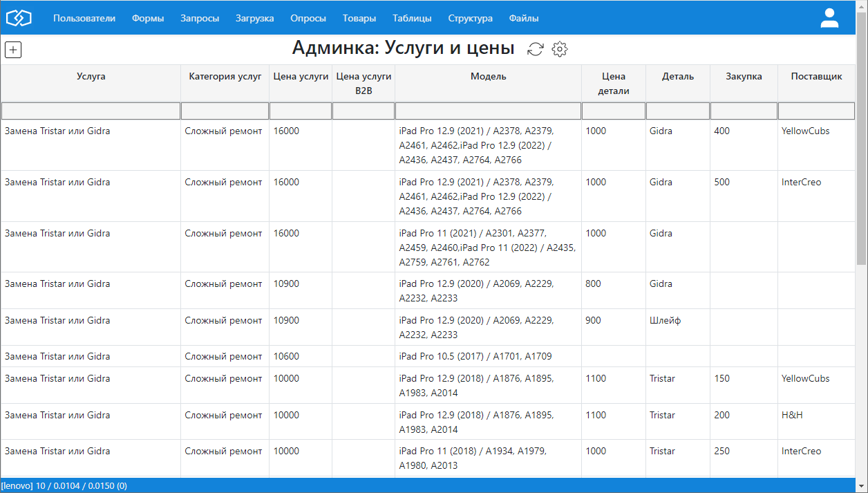Open the Пользователи menu
868x493 pixels.
84,19
